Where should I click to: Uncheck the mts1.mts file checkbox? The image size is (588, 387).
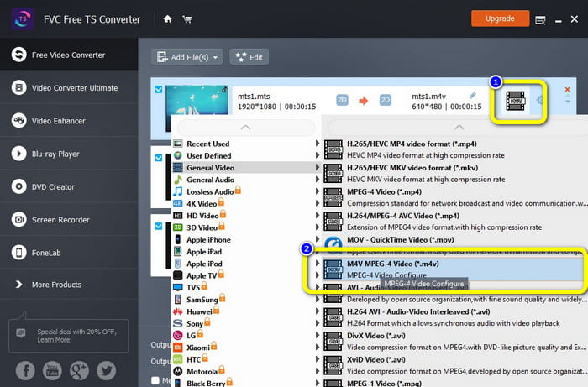(x=157, y=89)
